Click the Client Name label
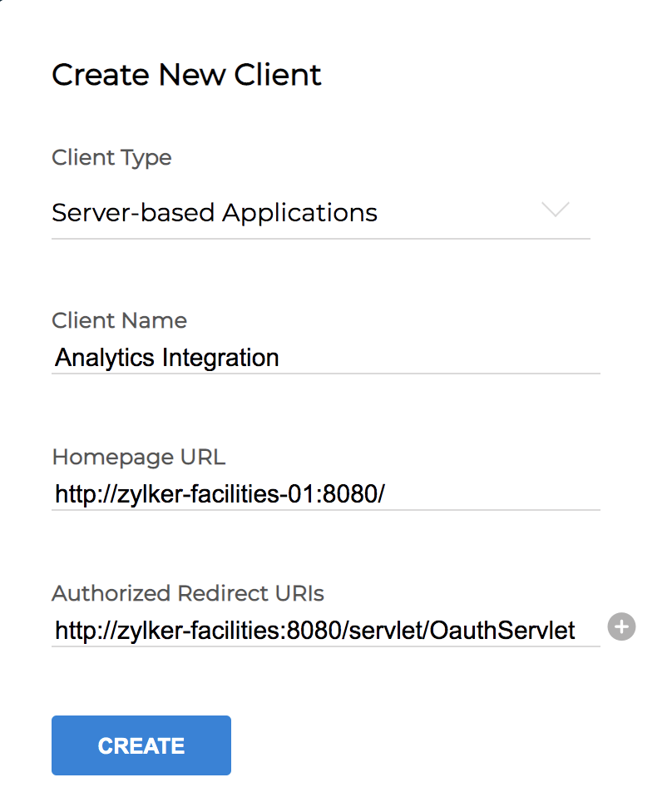Image resolution: width=672 pixels, height=812 pixels. (x=119, y=320)
